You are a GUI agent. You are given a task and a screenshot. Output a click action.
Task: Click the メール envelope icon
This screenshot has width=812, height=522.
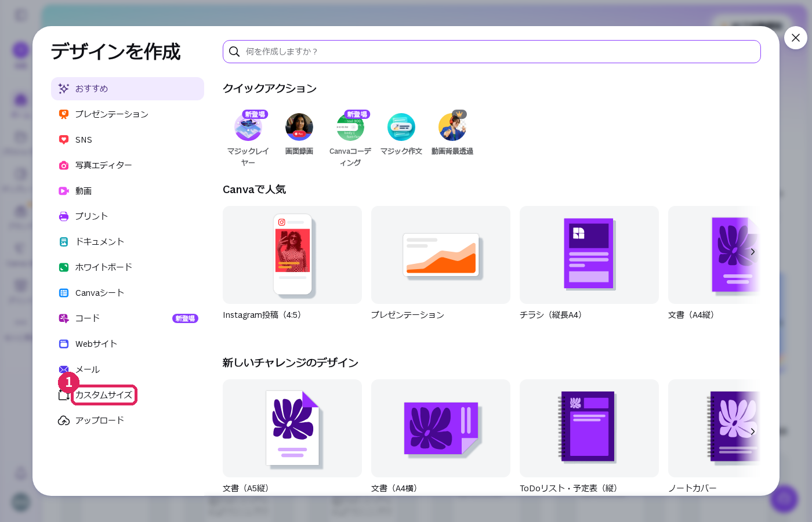[64, 369]
